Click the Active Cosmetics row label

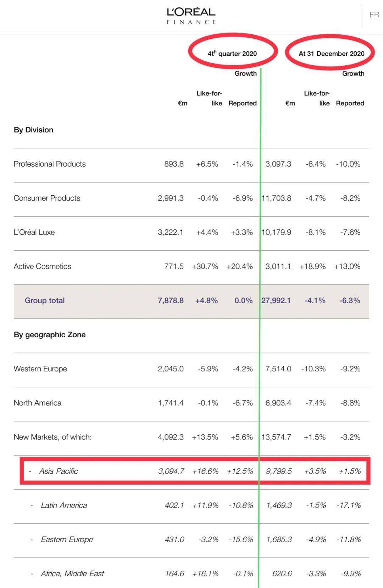tap(42, 266)
